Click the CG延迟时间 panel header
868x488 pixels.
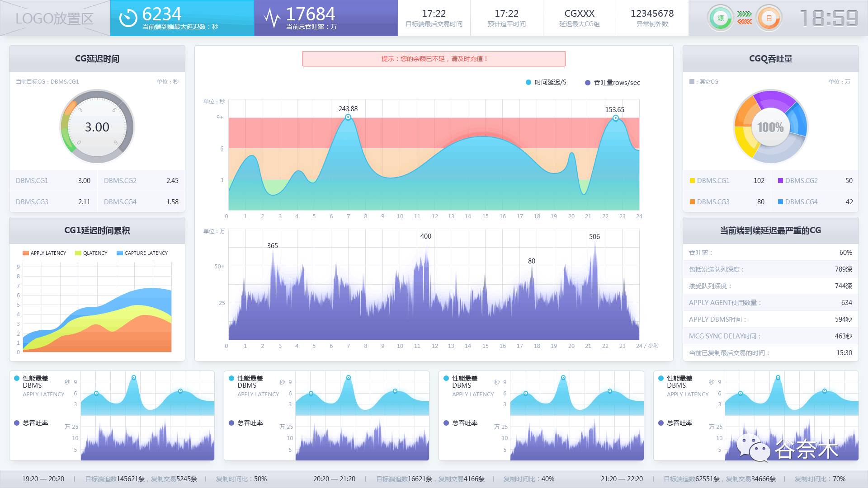97,59
